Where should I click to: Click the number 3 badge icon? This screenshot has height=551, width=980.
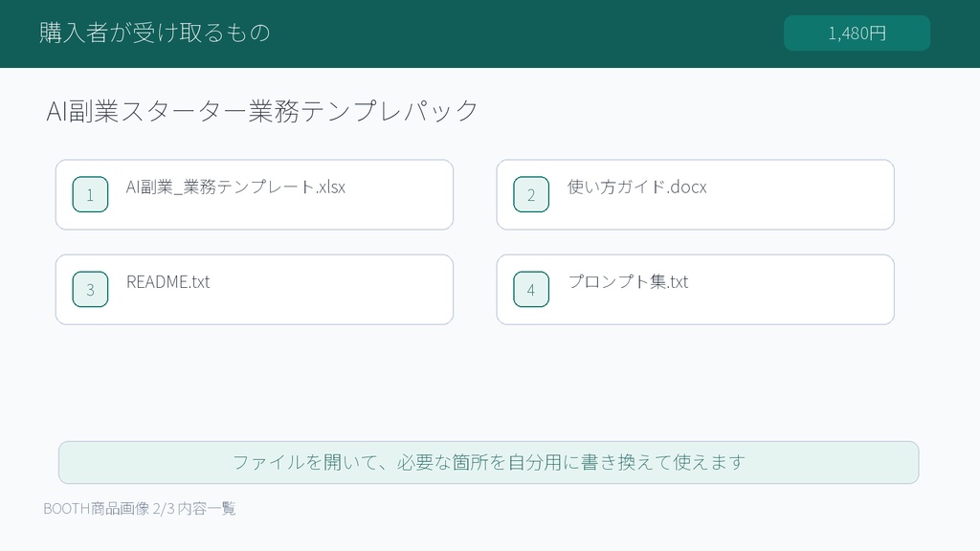90,289
